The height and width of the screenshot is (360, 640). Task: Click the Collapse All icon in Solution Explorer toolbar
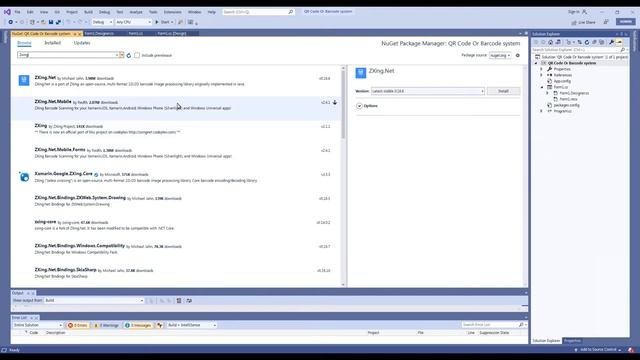(594, 42)
